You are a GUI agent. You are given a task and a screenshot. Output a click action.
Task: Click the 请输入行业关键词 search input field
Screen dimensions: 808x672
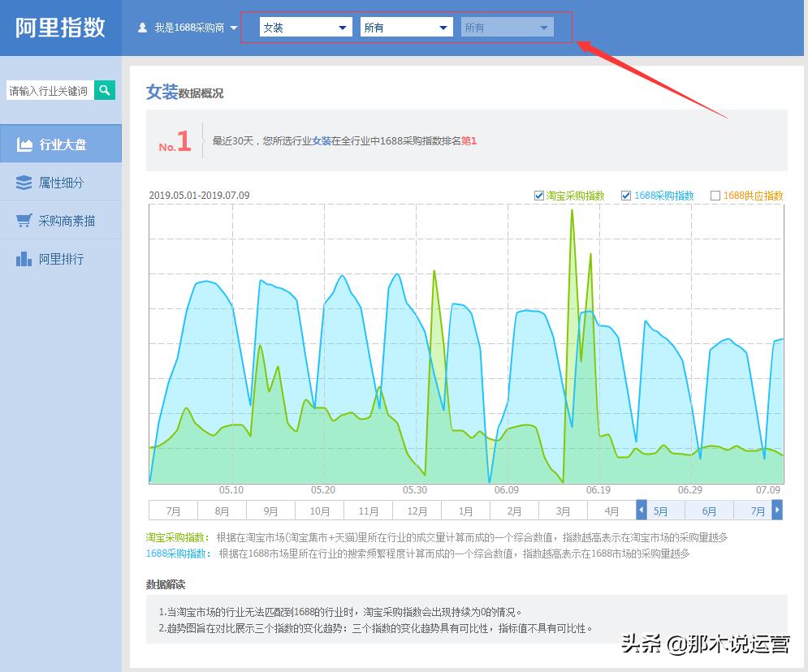point(49,90)
